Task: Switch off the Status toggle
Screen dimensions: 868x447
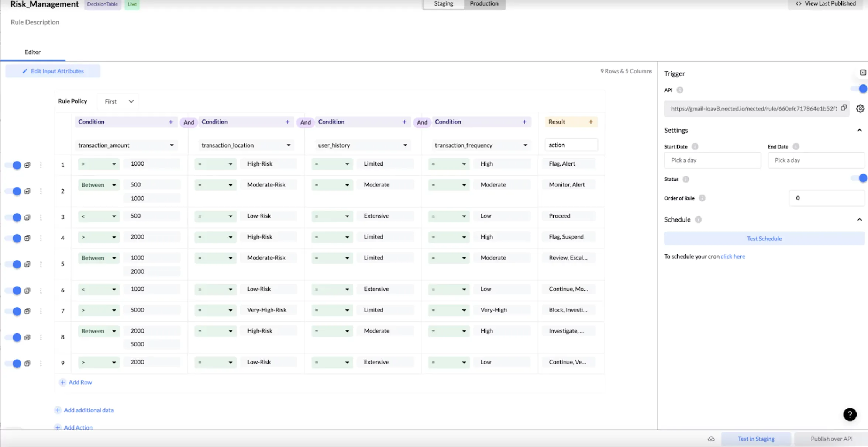Action: click(x=860, y=179)
